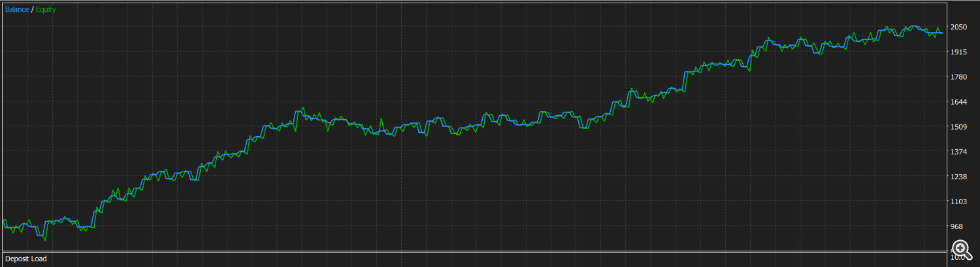This screenshot has width=980, height=267.
Task: Click the Balance legend label
Action: [x=17, y=10]
